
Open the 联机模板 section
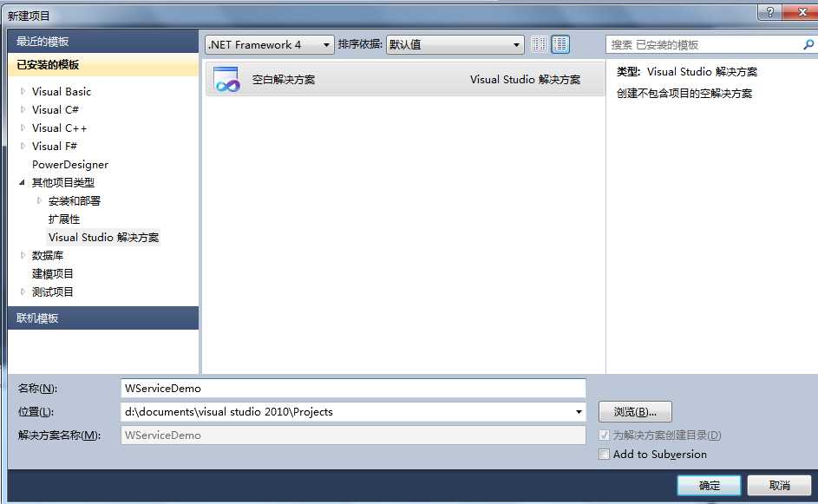tap(103, 317)
